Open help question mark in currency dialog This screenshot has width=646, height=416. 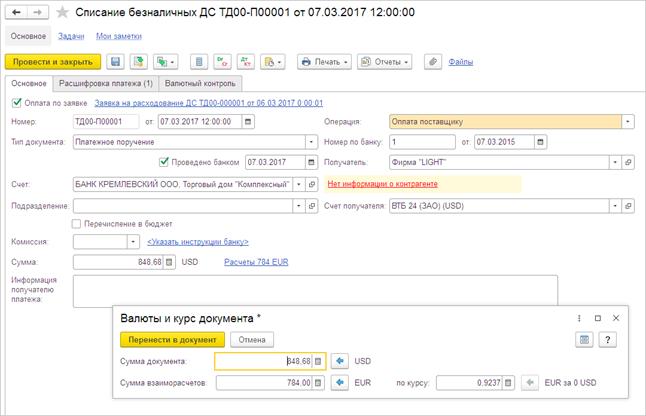pyautogui.click(x=606, y=339)
